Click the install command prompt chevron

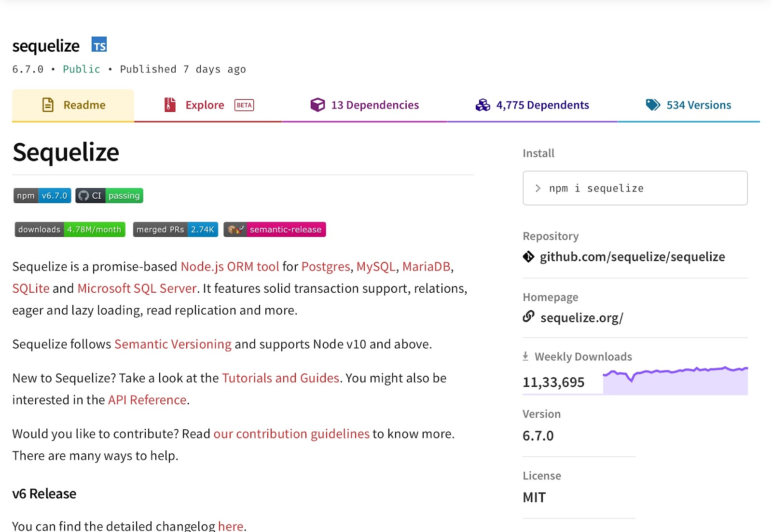538,188
